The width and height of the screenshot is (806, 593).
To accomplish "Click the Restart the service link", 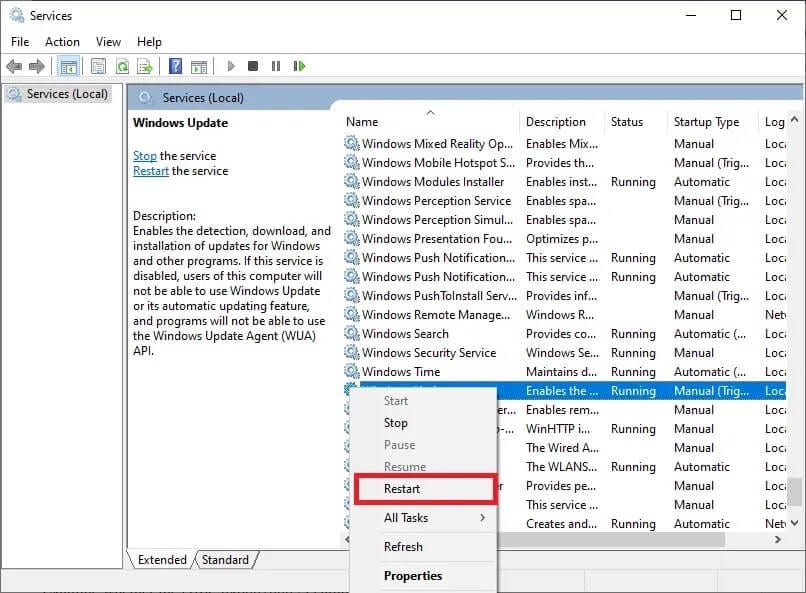I will [151, 171].
